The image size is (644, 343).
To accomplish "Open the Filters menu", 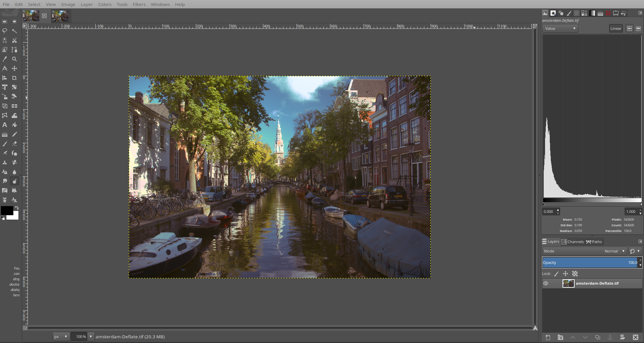I will (x=139, y=4).
